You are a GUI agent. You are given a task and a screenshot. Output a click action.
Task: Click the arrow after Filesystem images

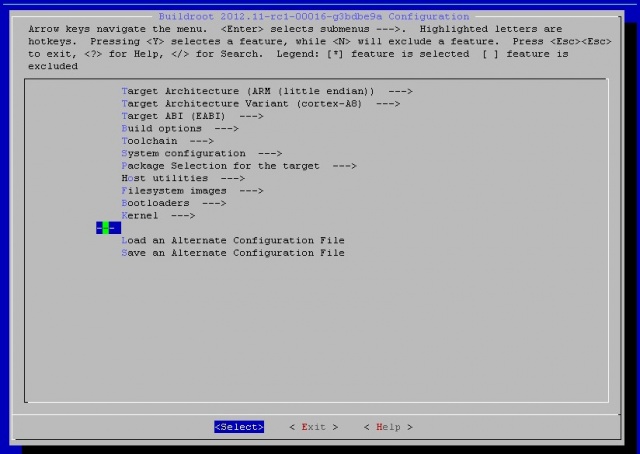pyautogui.click(x=251, y=191)
